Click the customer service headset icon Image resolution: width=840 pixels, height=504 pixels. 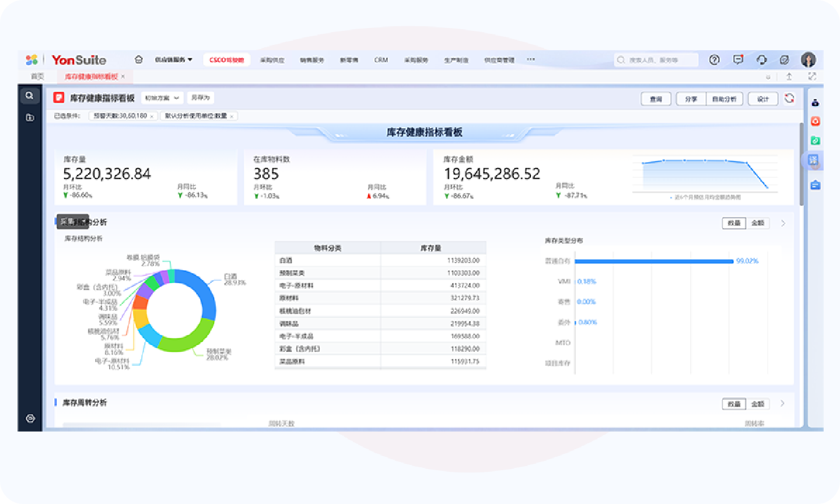pos(761,60)
